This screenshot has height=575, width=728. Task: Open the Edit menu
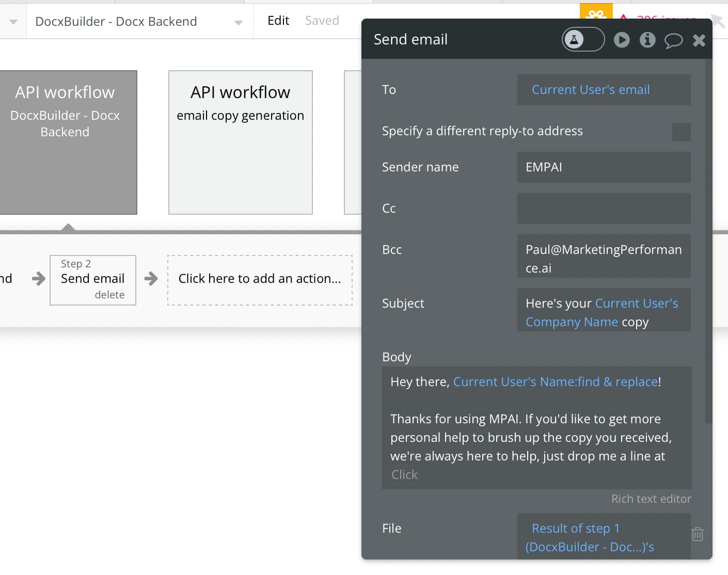pyautogui.click(x=278, y=21)
